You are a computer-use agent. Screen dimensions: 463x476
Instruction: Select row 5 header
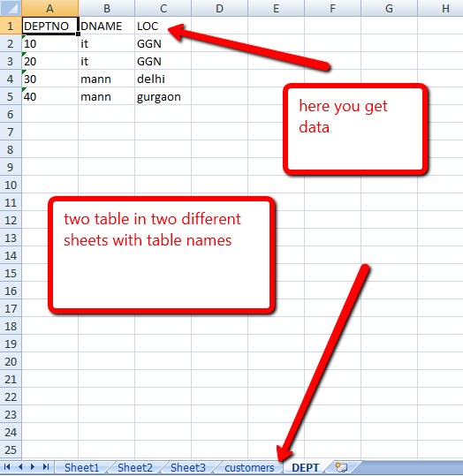pos(11,96)
